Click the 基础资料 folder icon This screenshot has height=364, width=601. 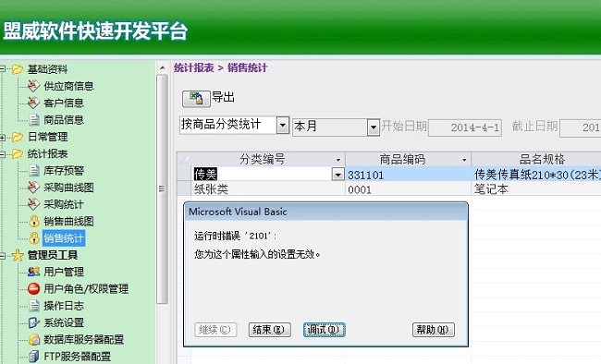(18, 69)
